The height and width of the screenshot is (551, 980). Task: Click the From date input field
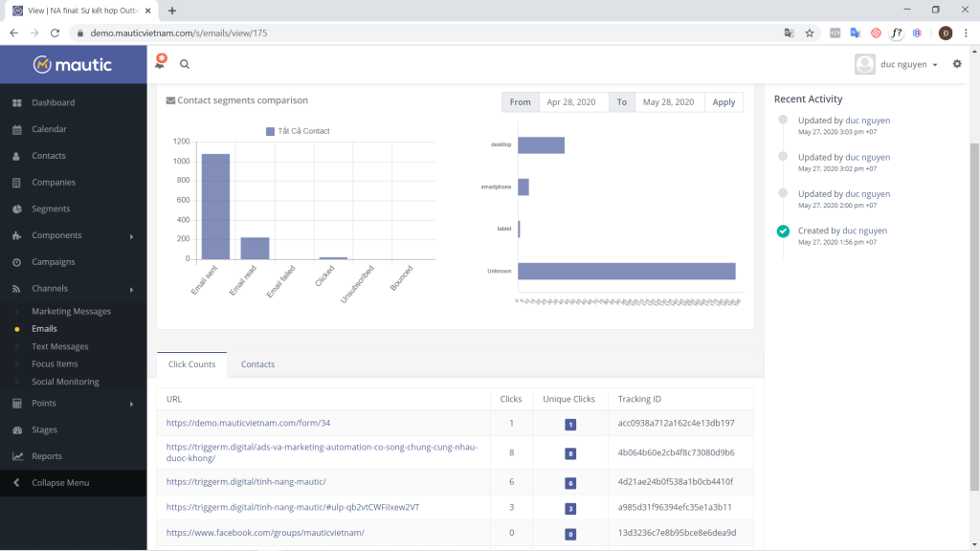572,102
